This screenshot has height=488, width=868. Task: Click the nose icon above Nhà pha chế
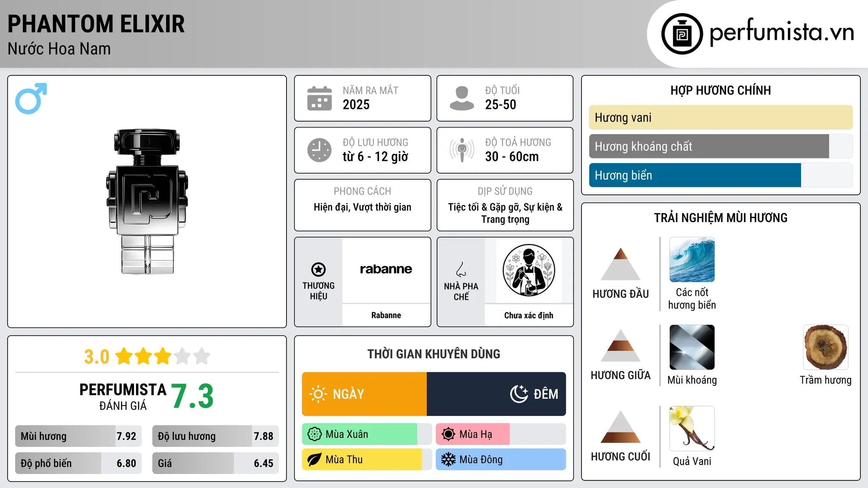(461, 269)
